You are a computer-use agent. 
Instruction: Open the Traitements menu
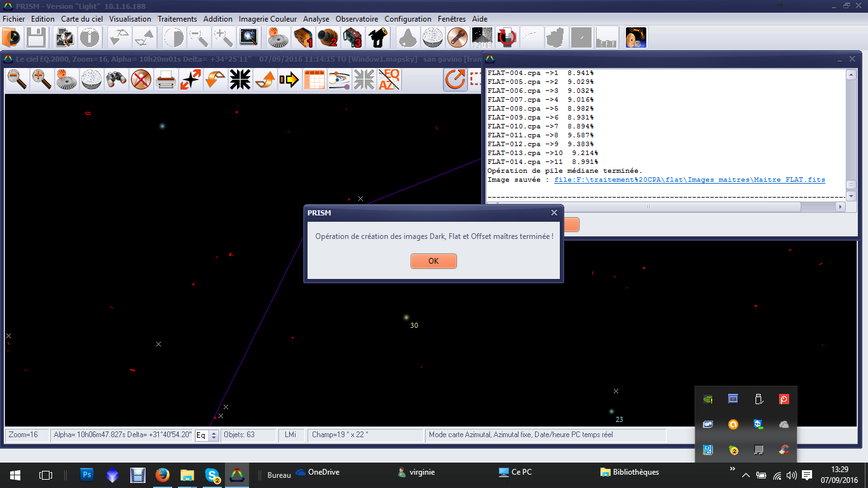tap(177, 19)
